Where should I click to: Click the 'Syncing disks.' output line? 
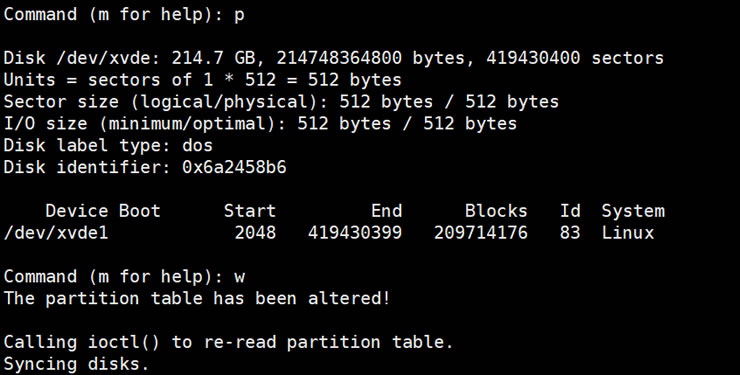pyautogui.click(x=76, y=364)
